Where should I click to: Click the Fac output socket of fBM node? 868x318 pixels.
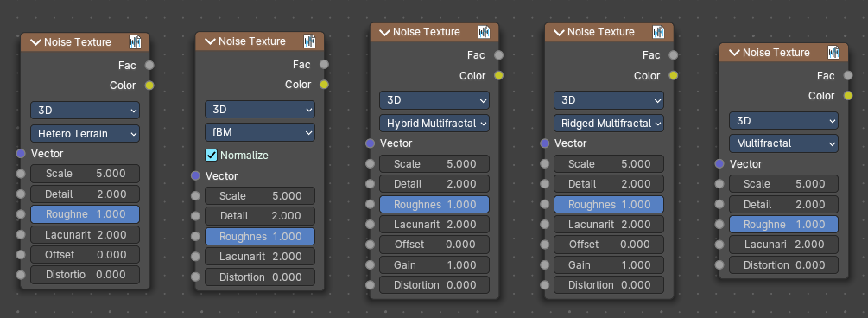(325, 64)
